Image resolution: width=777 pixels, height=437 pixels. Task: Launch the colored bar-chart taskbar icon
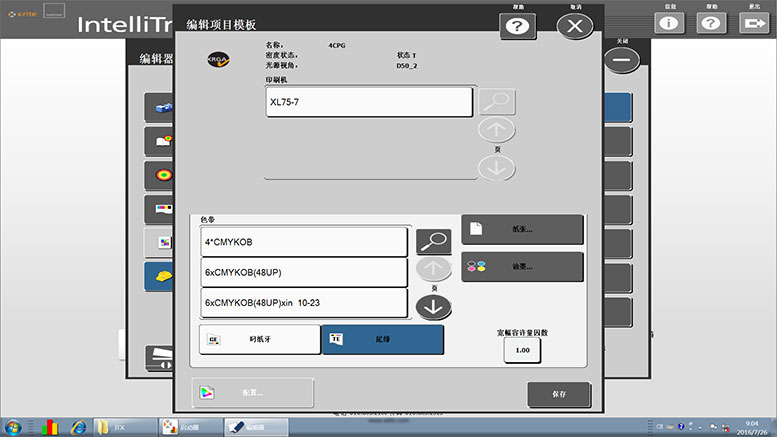[x=50, y=427]
